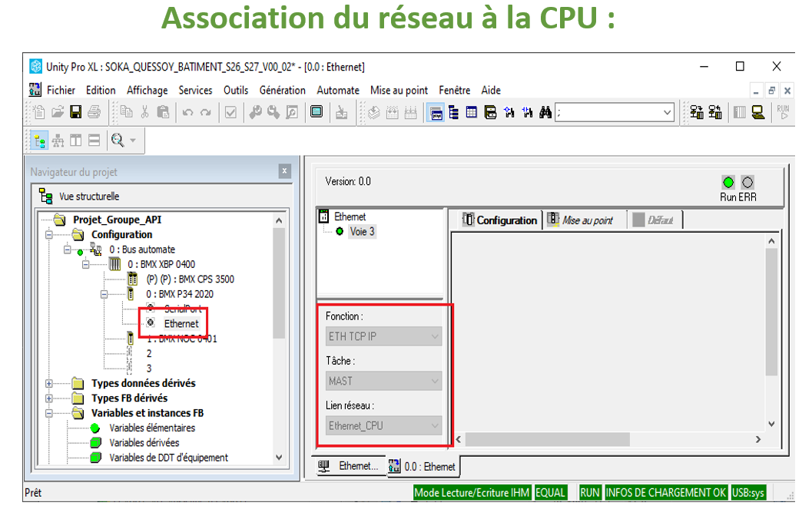Viewport: 812px width, 529px height.
Task: Click the project analysis checkmark icon
Action: (x=230, y=112)
